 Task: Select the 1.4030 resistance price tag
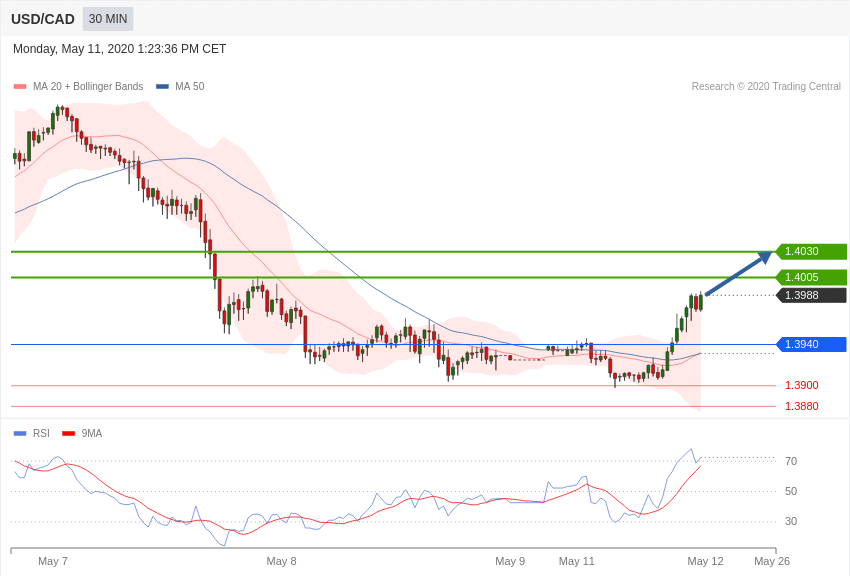pos(811,251)
